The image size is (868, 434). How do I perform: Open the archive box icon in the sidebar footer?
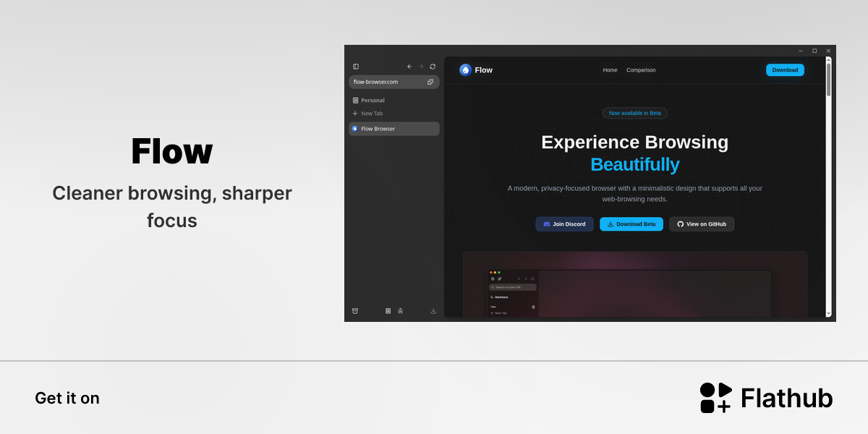355,311
